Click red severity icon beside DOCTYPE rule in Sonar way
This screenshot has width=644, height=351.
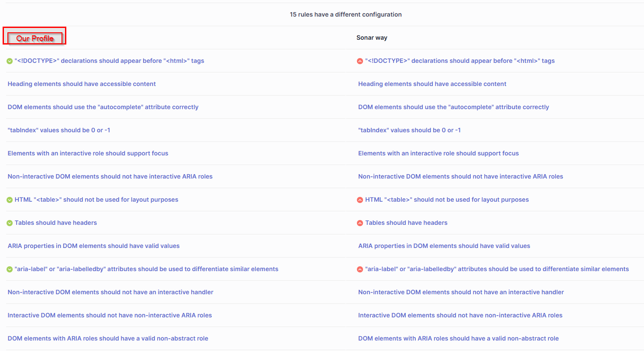[360, 61]
